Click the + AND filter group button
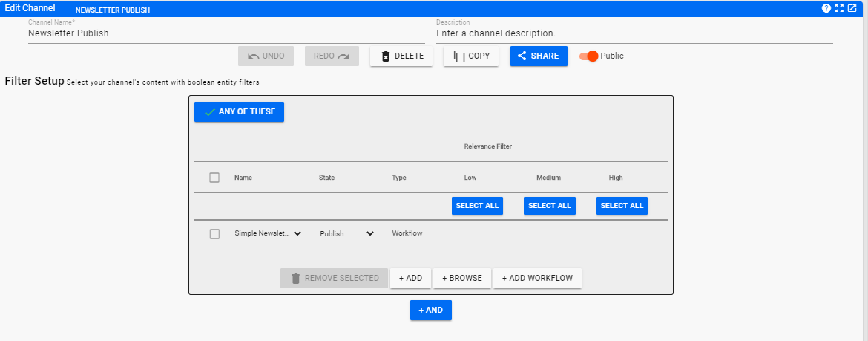Screen dimensions: 868x341 coord(431,310)
